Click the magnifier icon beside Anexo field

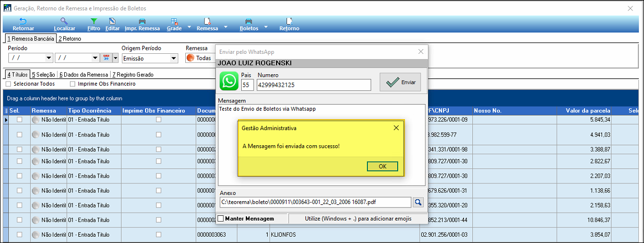pyautogui.click(x=418, y=202)
